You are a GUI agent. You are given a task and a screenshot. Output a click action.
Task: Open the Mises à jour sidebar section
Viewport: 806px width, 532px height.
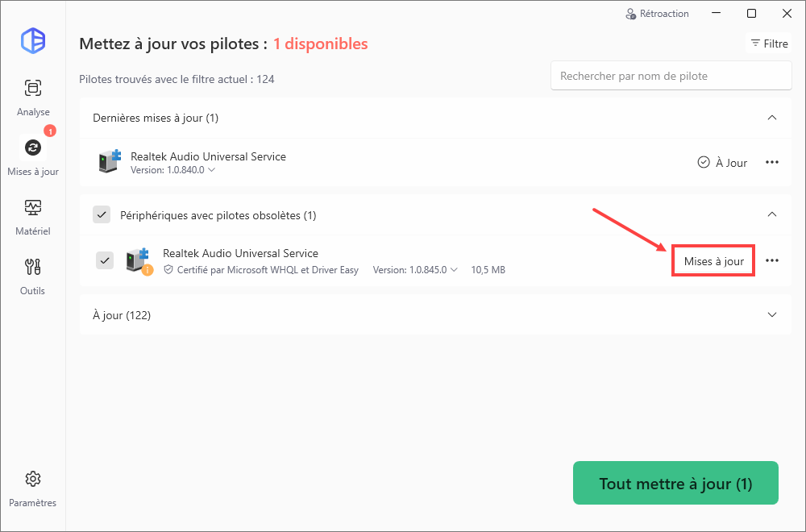point(33,156)
